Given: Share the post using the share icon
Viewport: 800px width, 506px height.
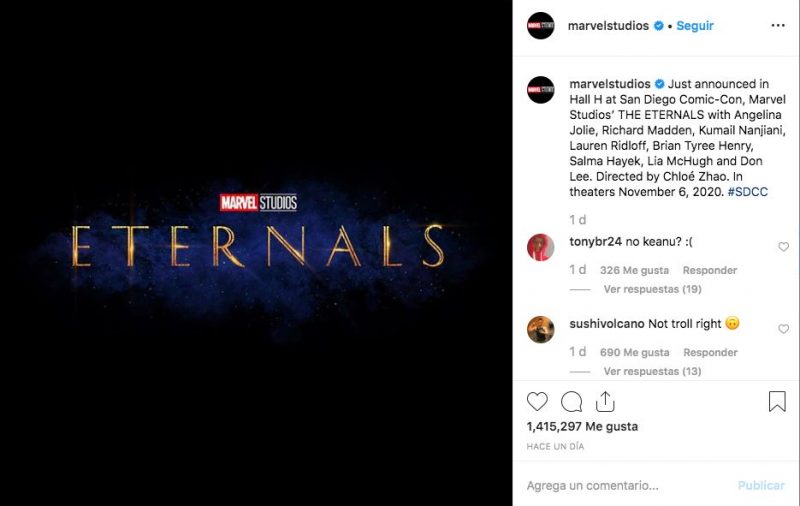Looking at the screenshot, I should (605, 401).
